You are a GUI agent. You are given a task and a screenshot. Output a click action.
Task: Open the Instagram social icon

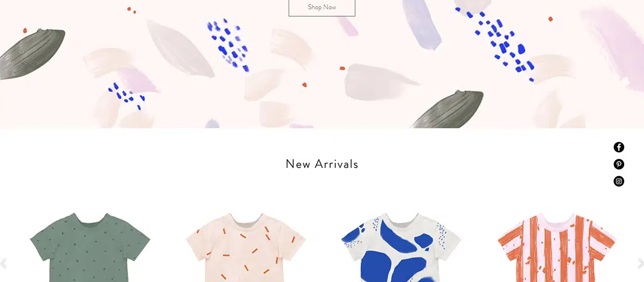(x=619, y=181)
